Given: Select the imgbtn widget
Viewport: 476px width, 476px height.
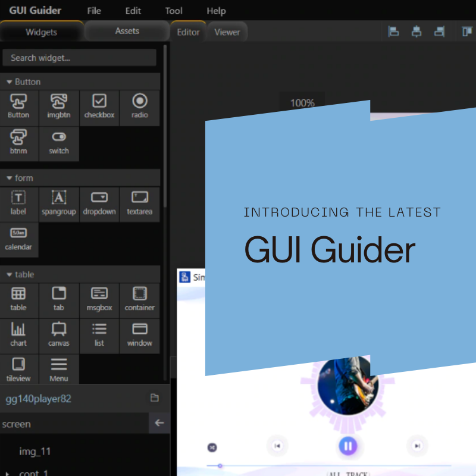Looking at the screenshot, I should pyautogui.click(x=59, y=108).
